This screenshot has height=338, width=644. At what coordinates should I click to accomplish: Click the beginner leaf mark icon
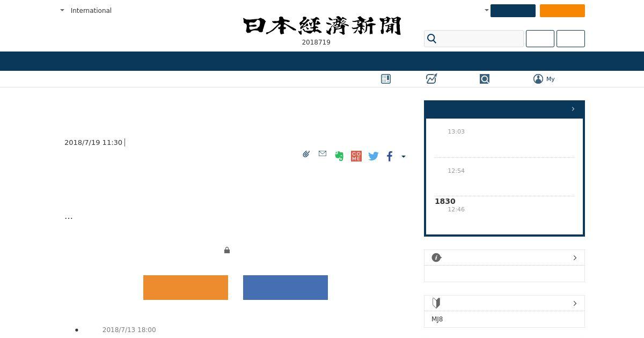pos(436,303)
